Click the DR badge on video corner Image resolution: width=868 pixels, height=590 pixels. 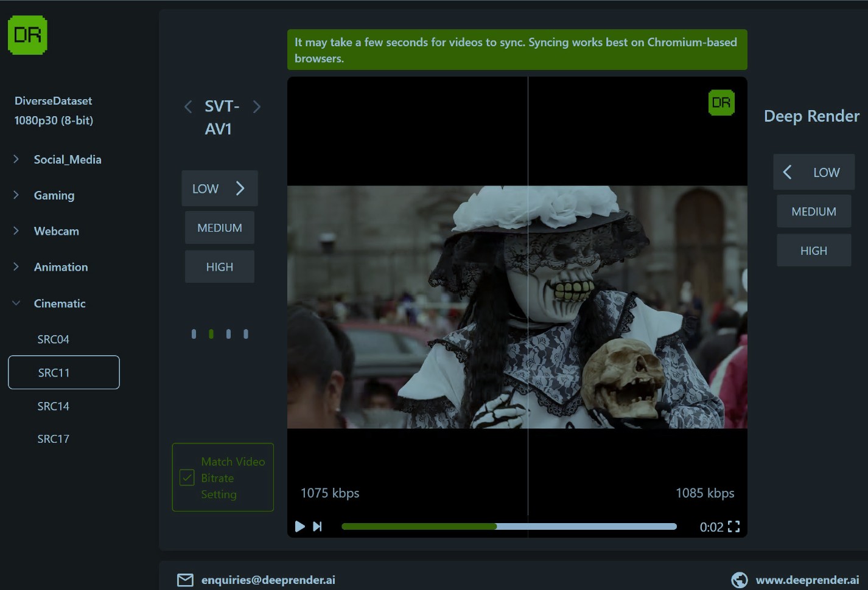tap(721, 102)
